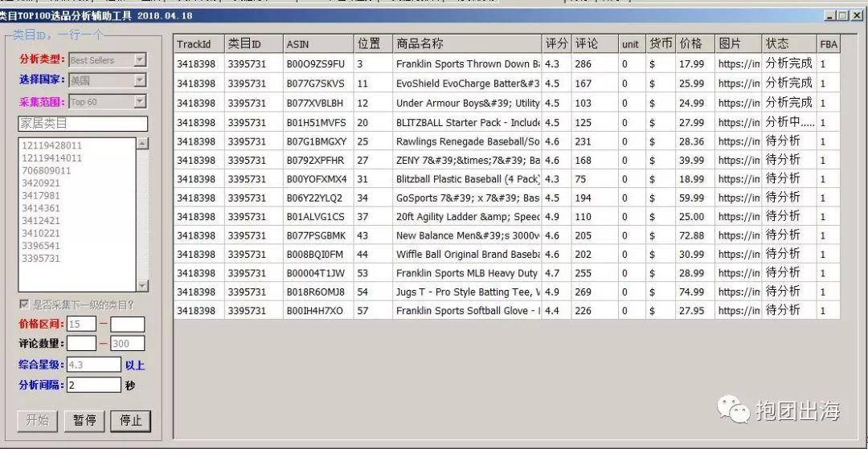Click the 评论数量 maximum field showing 300

pyautogui.click(x=127, y=344)
